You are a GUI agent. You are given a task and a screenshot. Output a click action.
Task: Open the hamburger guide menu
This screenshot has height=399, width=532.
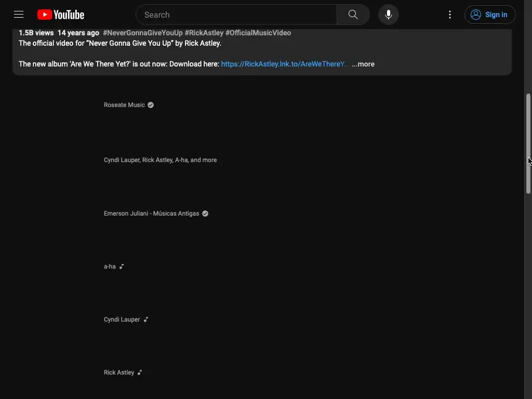click(19, 15)
